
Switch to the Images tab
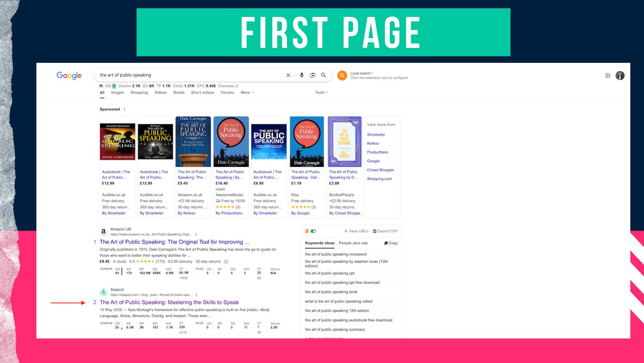point(117,93)
